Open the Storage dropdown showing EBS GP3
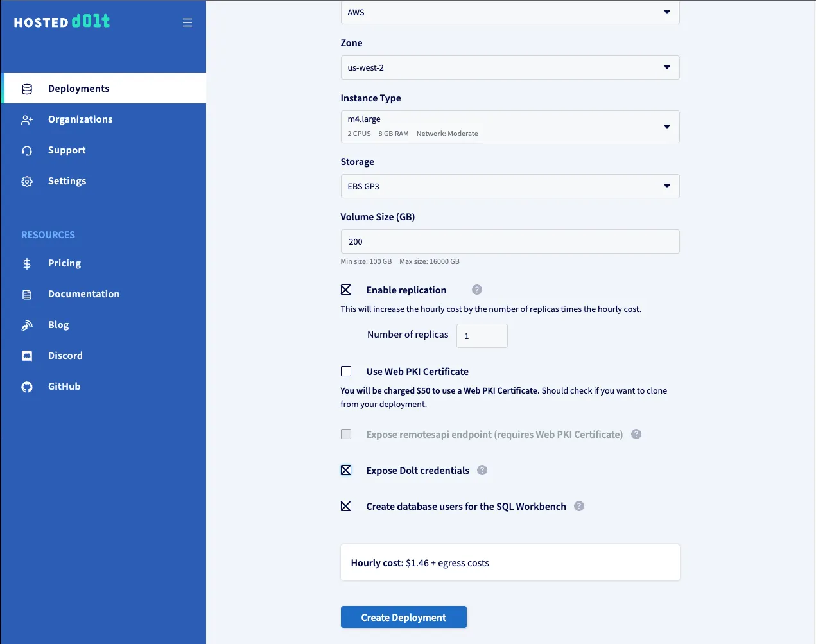 pyautogui.click(x=510, y=186)
